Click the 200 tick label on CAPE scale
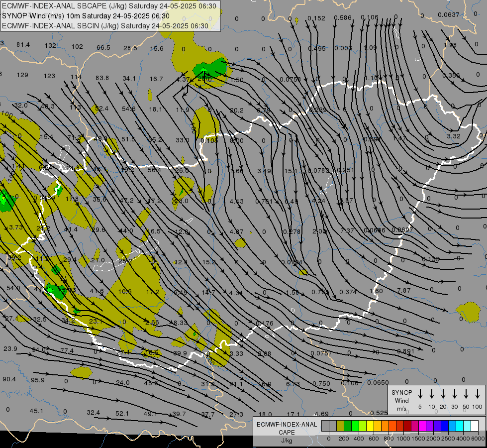487x448 pixels. (x=344, y=439)
